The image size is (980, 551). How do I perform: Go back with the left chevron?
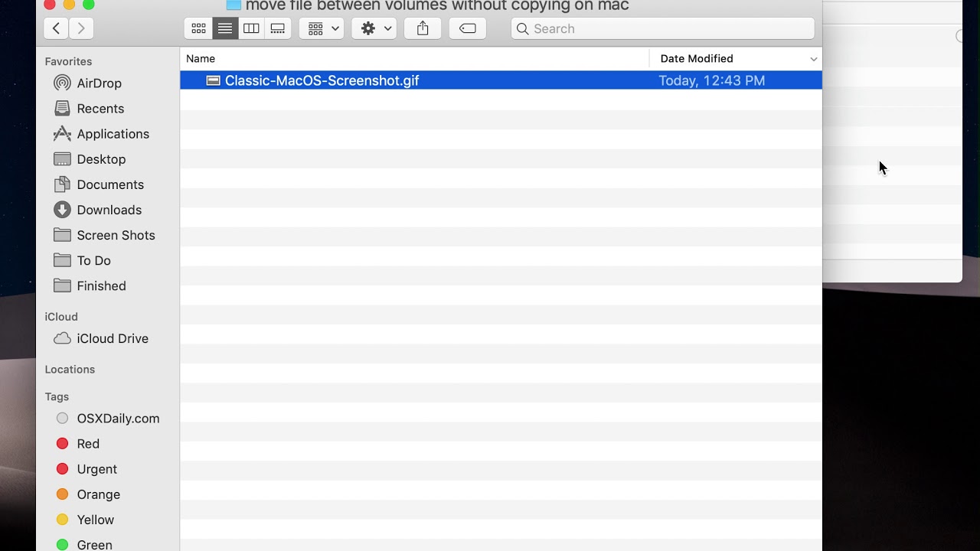pyautogui.click(x=56, y=28)
